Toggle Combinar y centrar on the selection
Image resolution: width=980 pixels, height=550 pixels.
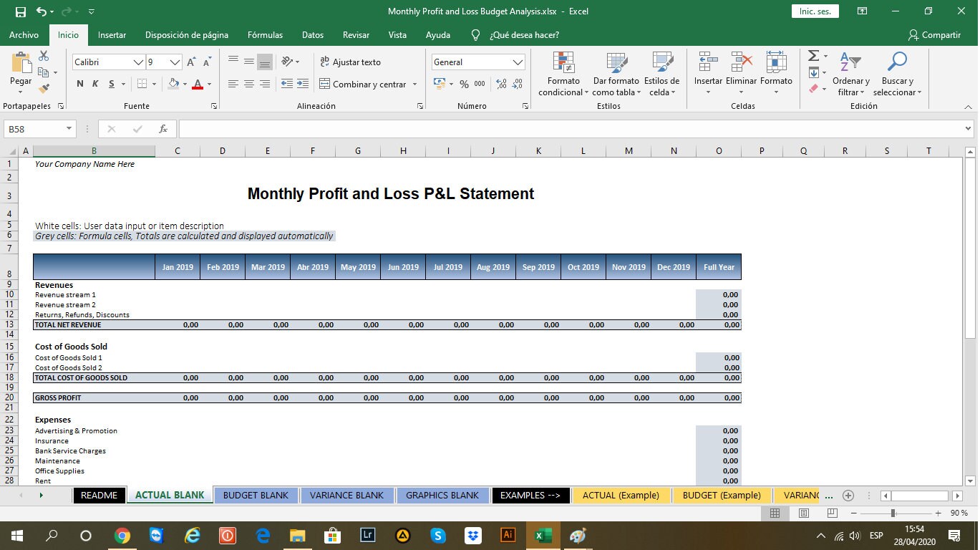click(364, 84)
